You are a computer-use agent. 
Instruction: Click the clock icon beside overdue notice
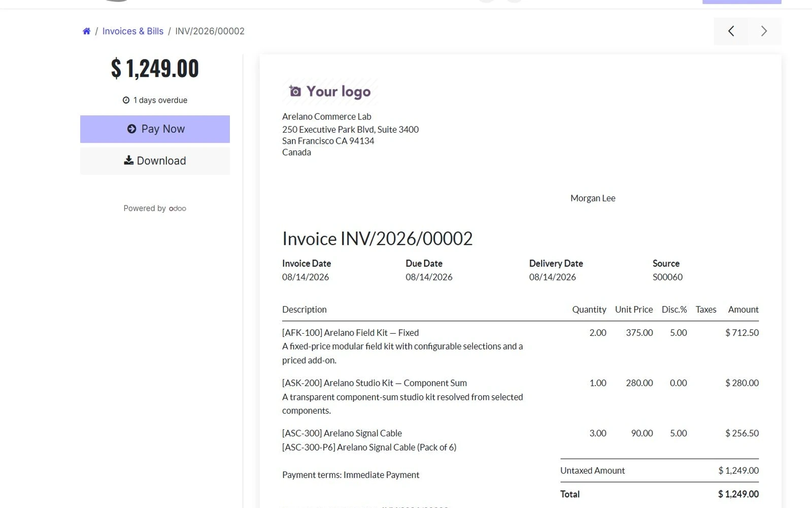126,100
